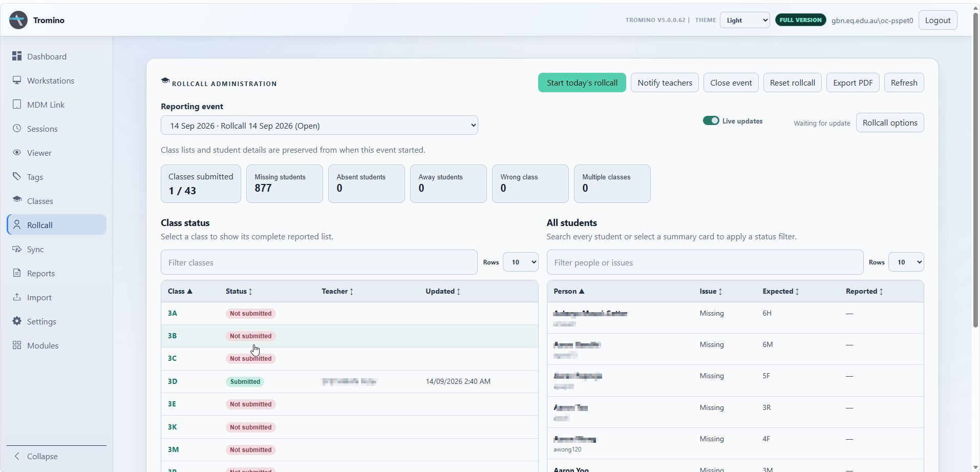Click the Filter classes input

pos(319,262)
